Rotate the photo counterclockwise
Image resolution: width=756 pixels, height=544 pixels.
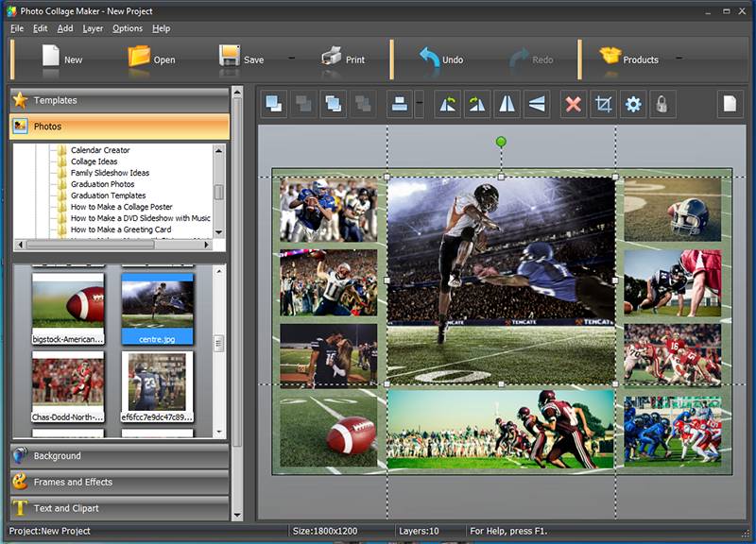(x=448, y=104)
